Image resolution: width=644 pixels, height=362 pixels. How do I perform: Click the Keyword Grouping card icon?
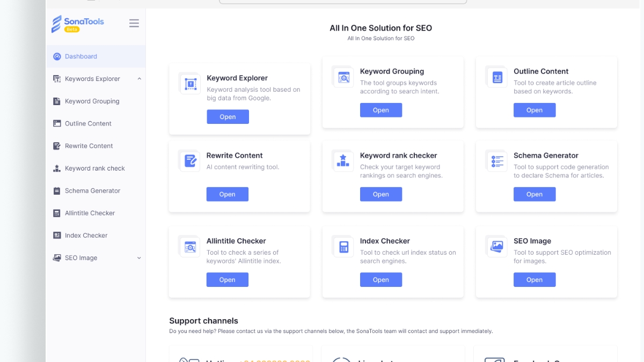pos(343,77)
